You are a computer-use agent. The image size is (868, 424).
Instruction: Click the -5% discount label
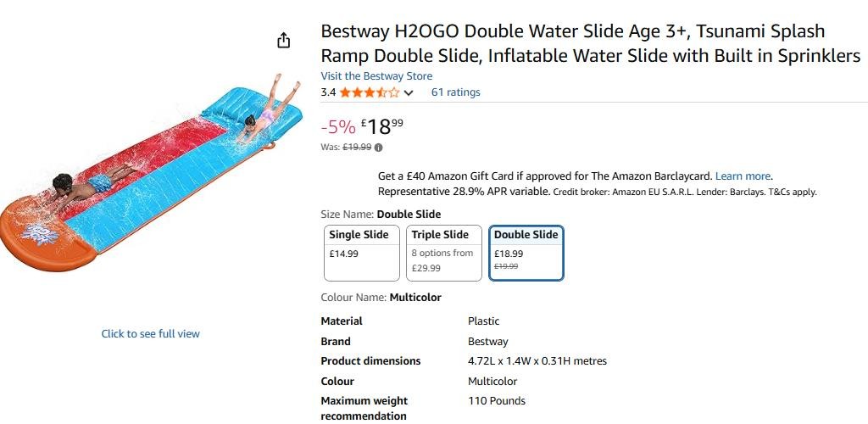(x=338, y=127)
